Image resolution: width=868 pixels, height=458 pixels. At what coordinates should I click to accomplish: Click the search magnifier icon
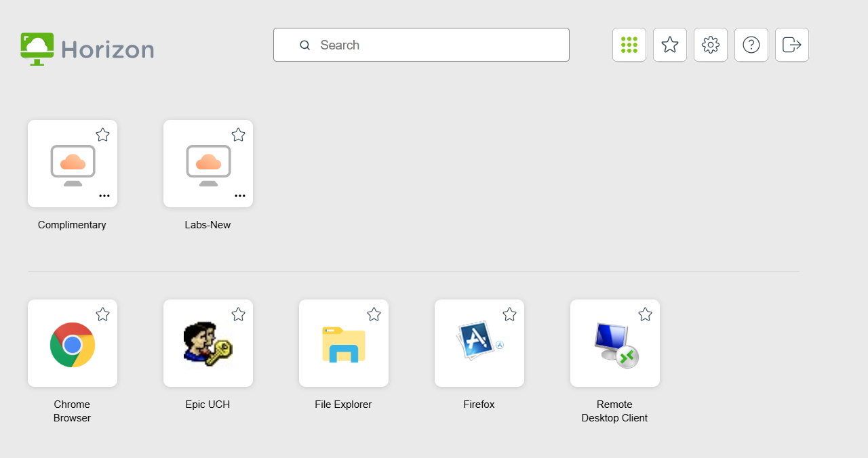coord(305,45)
